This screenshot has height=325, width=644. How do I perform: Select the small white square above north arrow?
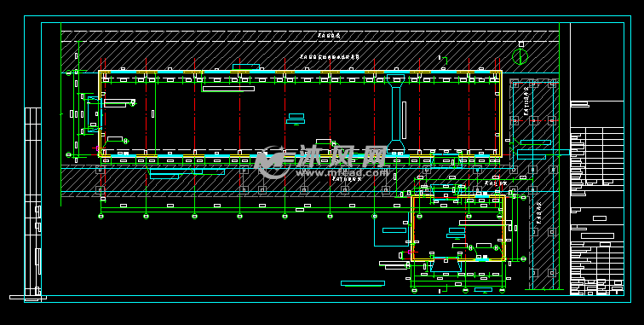pos(521,44)
